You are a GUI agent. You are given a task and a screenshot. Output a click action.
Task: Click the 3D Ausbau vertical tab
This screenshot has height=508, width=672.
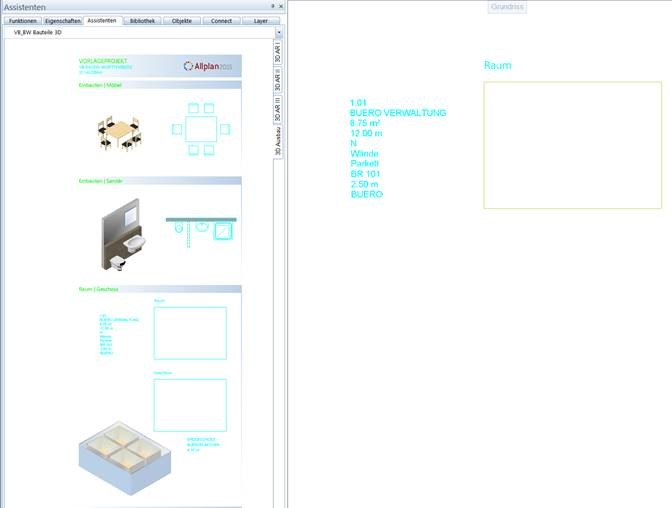(x=278, y=142)
